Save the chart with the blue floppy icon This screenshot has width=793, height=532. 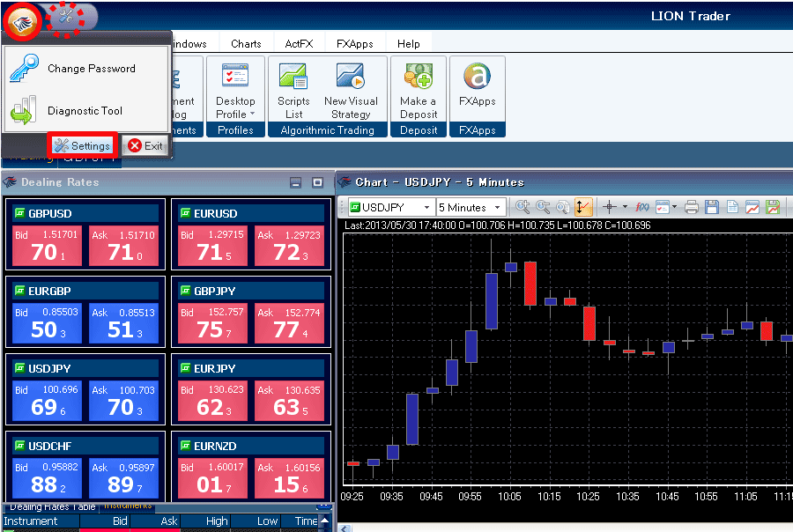tap(712, 207)
